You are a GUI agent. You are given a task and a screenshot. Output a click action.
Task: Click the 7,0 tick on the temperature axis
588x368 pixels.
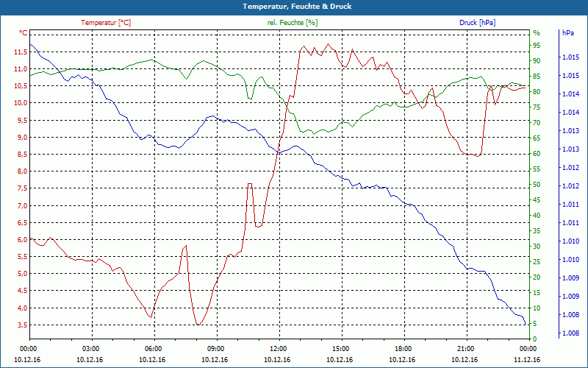(22, 205)
